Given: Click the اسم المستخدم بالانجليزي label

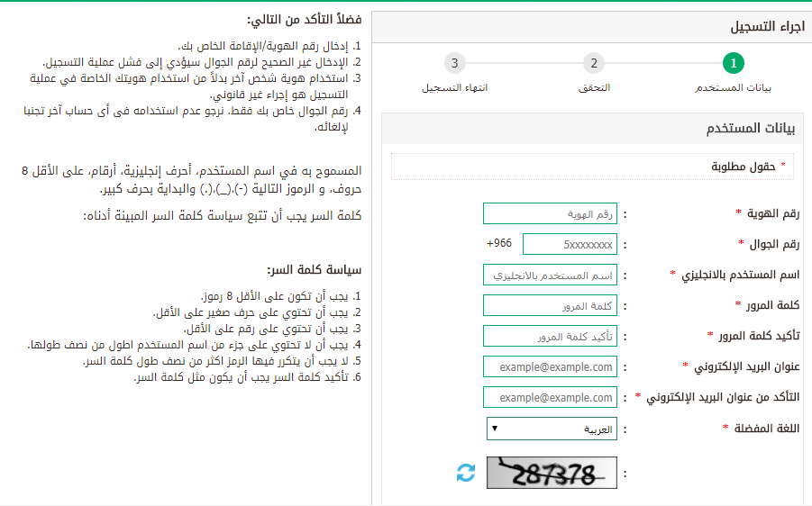Looking at the screenshot, I should pos(741,275).
